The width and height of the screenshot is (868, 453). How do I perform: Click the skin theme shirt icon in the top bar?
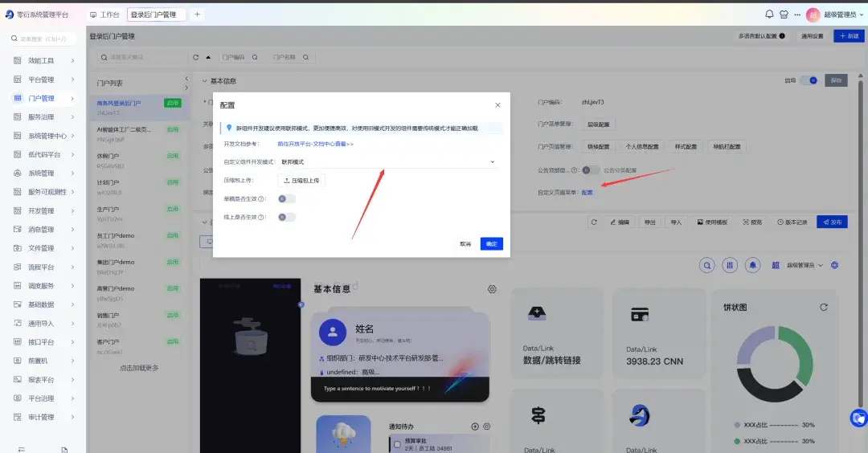pos(784,14)
